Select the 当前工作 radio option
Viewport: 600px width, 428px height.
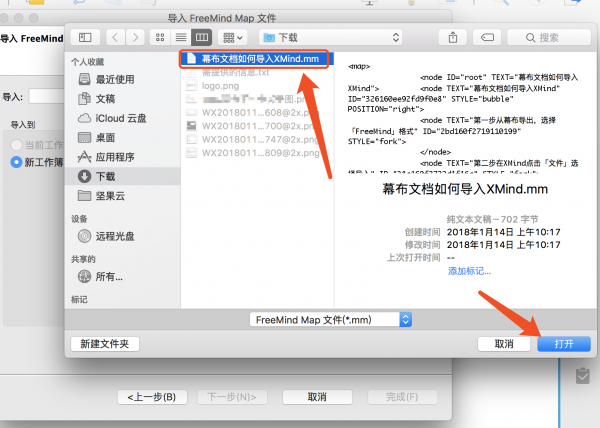(x=15, y=145)
